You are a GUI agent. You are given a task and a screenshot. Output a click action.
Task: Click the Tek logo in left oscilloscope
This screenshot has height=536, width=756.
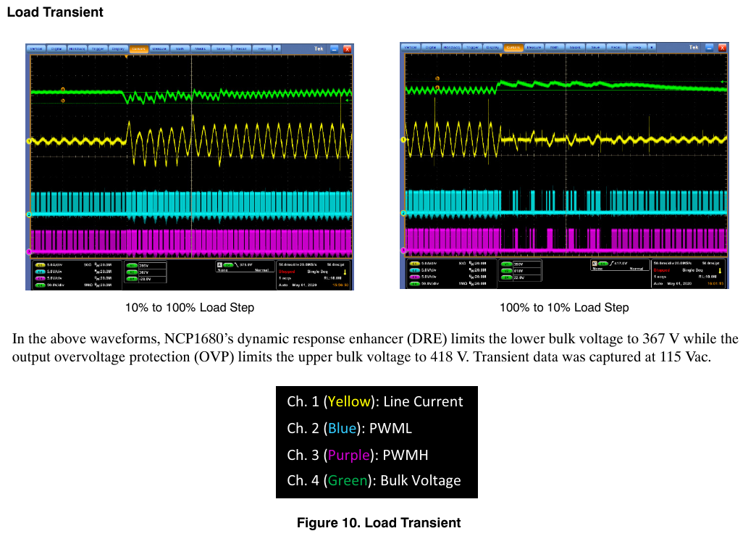319,49
